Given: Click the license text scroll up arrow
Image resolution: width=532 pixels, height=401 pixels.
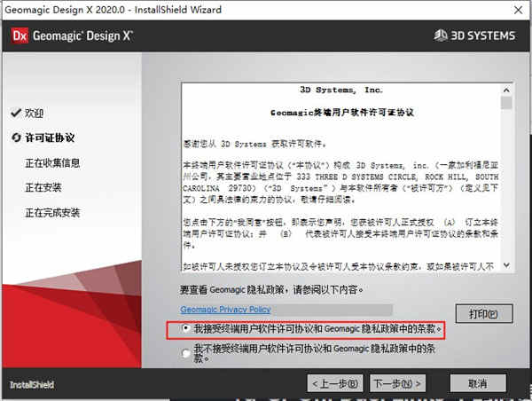Looking at the screenshot, I should click(506, 90).
